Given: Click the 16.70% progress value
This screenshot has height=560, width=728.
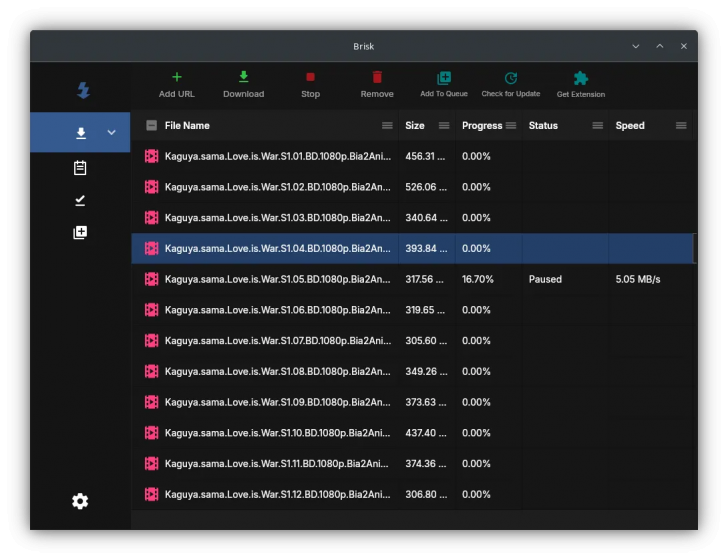Looking at the screenshot, I should click(x=477, y=279).
